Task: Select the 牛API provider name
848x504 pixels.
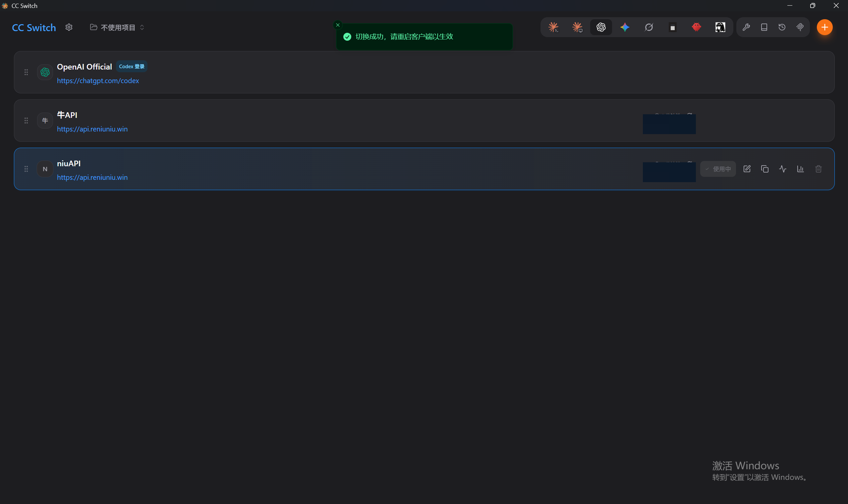Action: coord(67,115)
